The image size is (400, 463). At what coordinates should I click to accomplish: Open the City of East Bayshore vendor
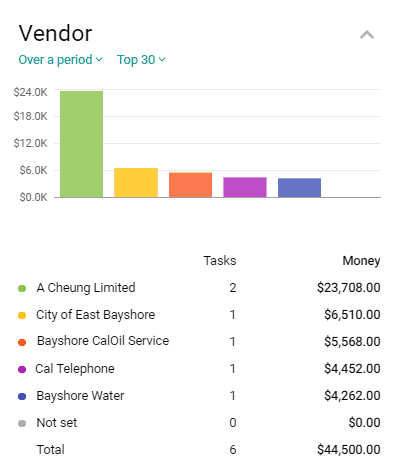click(95, 315)
